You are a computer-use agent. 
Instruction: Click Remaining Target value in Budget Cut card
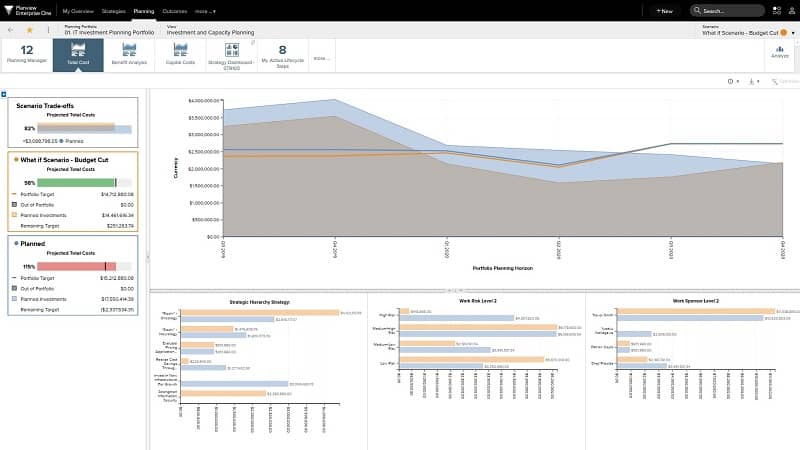120,226
